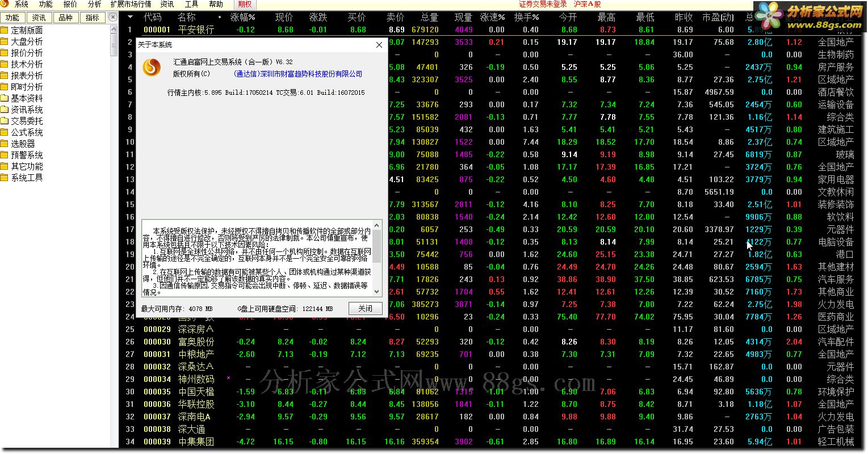Open the 系统 menu
This screenshot has width=868, height=454.
click(x=21, y=4)
